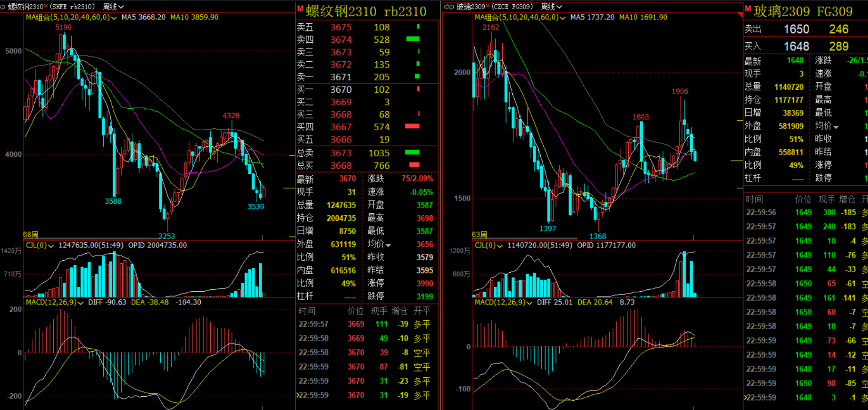This screenshot has width=868, height=410.
Task: Click the arrow marker beside last 螺纹钢 trade row
Action: coord(298,395)
